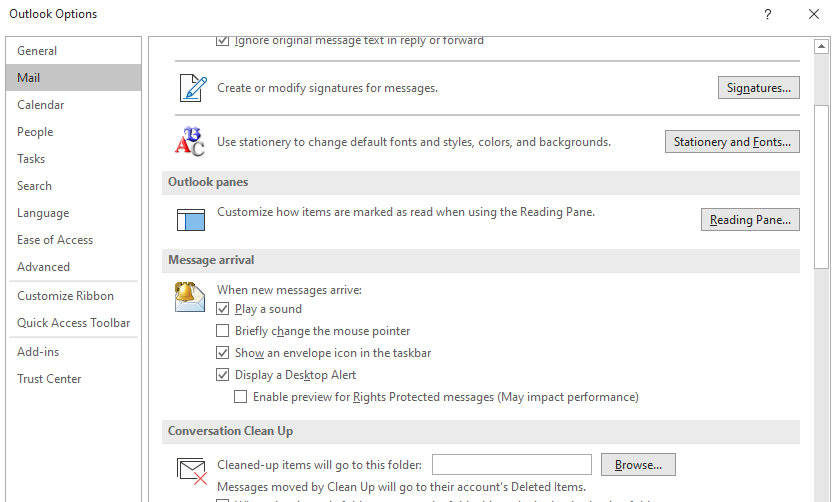Click the Reading Pane layout icon
This screenshot has width=836, height=502.
(x=191, y=220)
